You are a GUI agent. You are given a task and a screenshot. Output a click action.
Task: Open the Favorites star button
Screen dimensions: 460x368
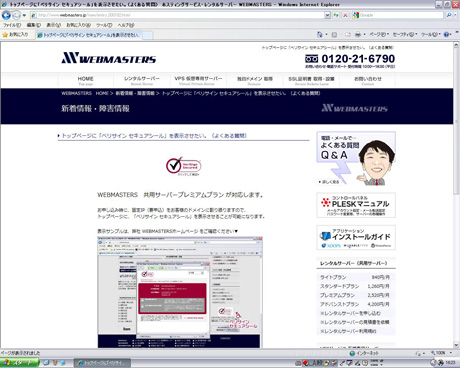click(x=15, y=35)
